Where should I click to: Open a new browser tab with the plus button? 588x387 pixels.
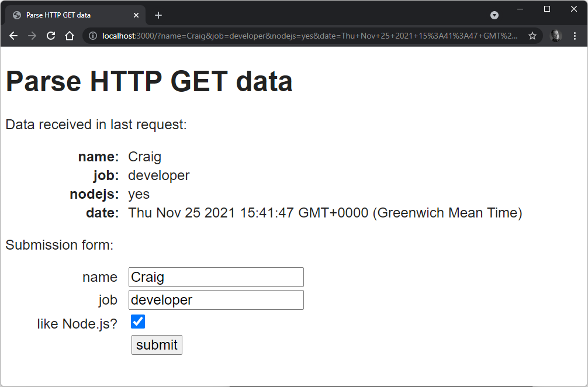(158, 15)
